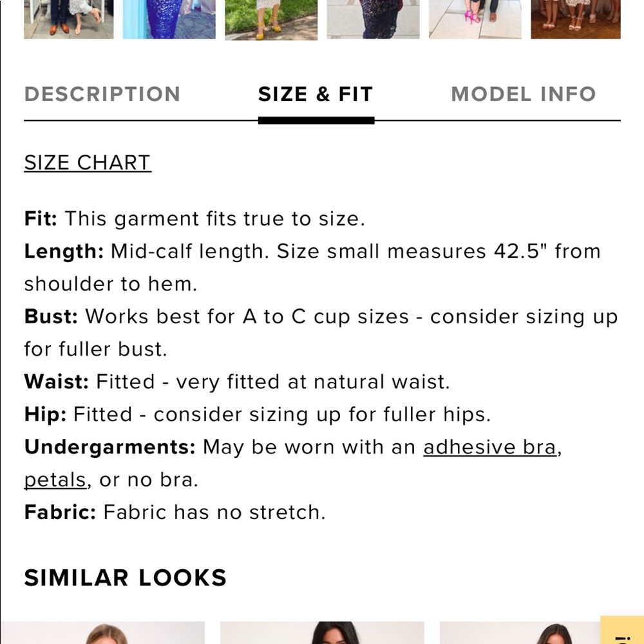Screen dimensions: 644x644
Task: Open the third similar look product
Action: (519, 632)
